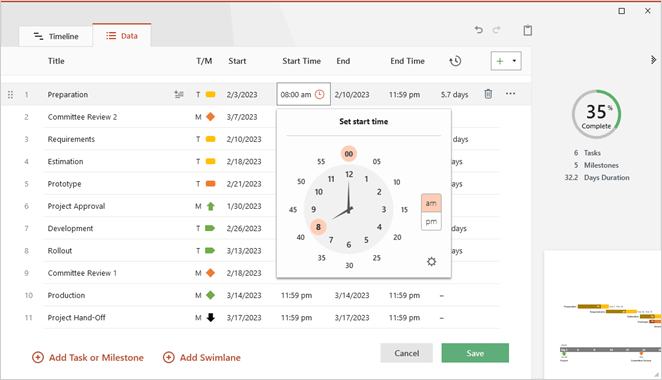
Task: Switch to the Timeline tab
Action: point(55,36)
